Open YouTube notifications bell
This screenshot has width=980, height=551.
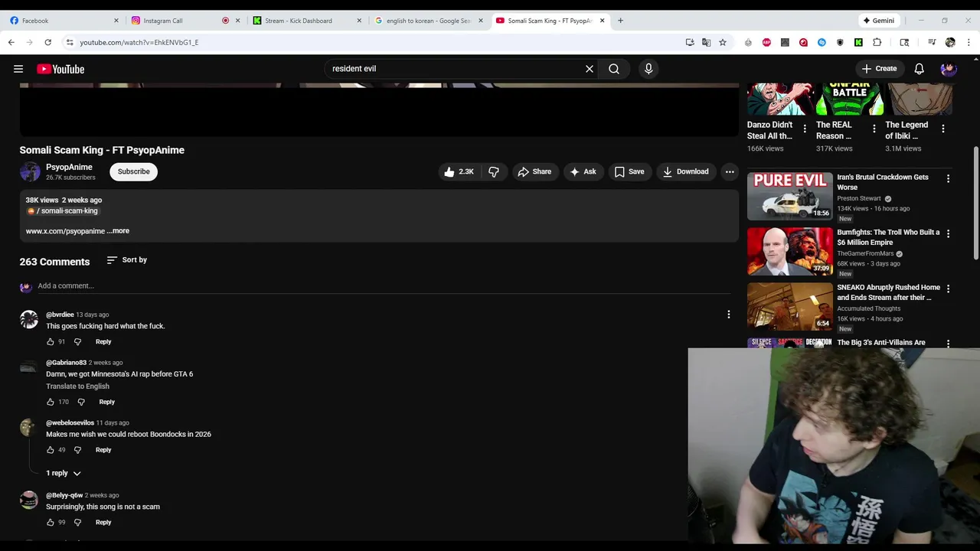919,69
